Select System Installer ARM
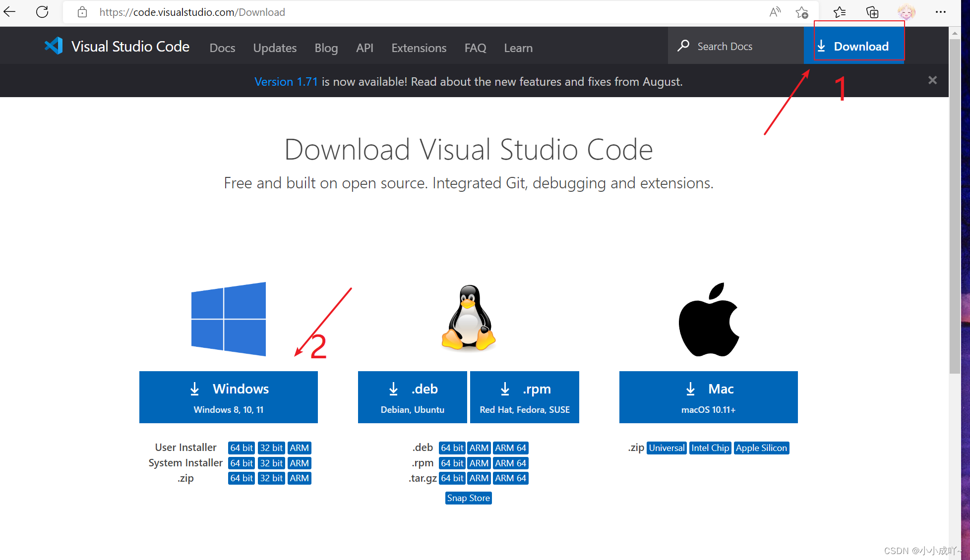 pyautogui.click(x=300, y=463)
